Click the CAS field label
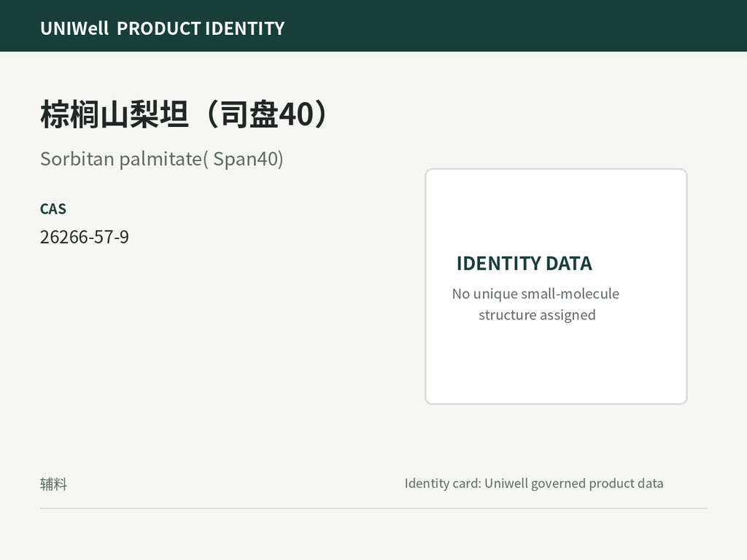This screenshot has width=747, height=560. tap(53, 209)
